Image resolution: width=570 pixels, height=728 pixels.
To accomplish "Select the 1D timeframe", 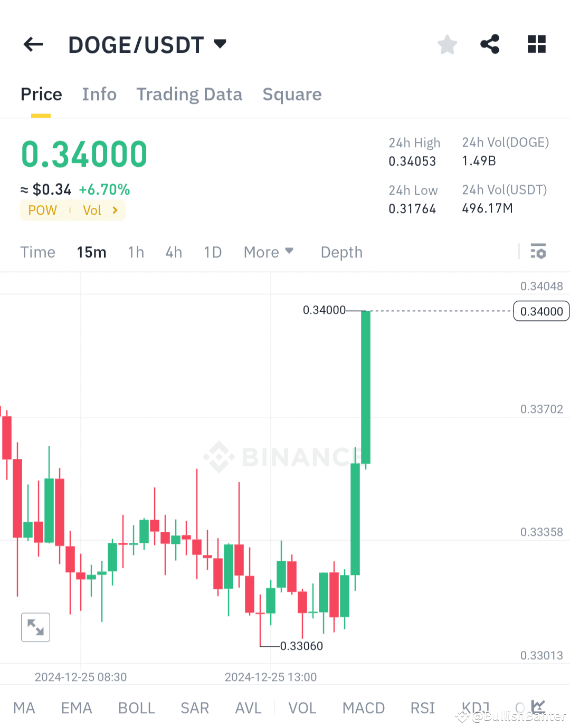I will tap(213, 252).
